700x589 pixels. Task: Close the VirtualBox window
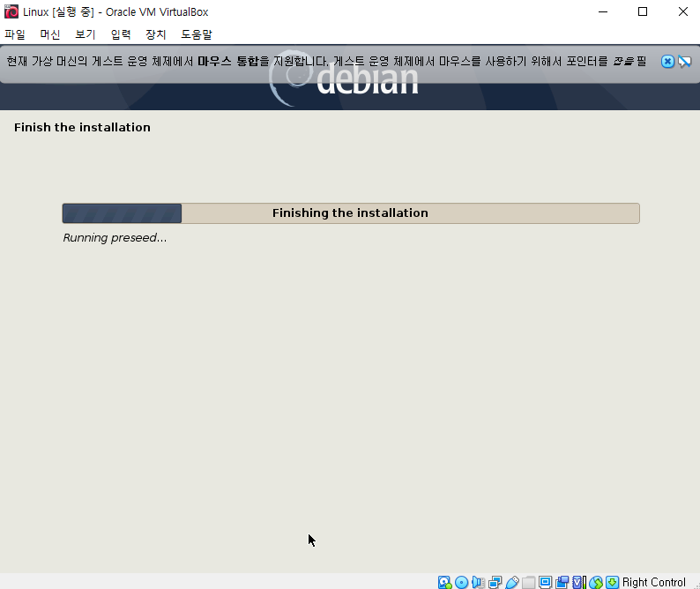point(683,11)
